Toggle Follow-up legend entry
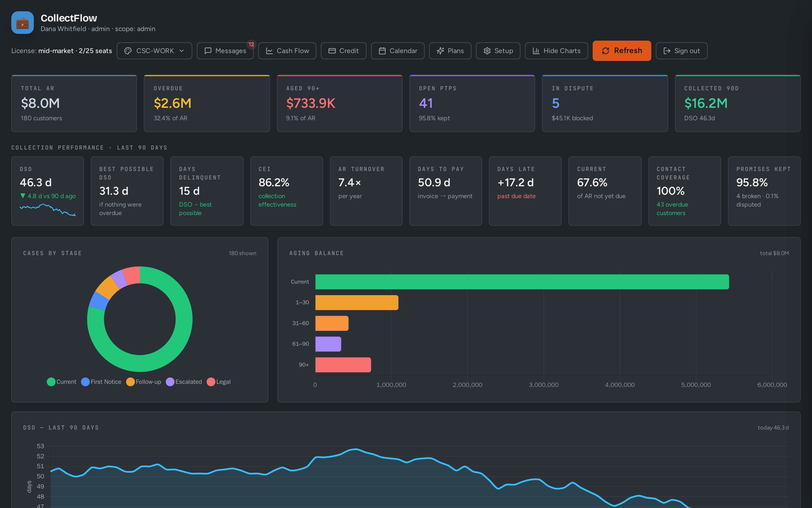The image size is (812, 508). coord(144,382)
